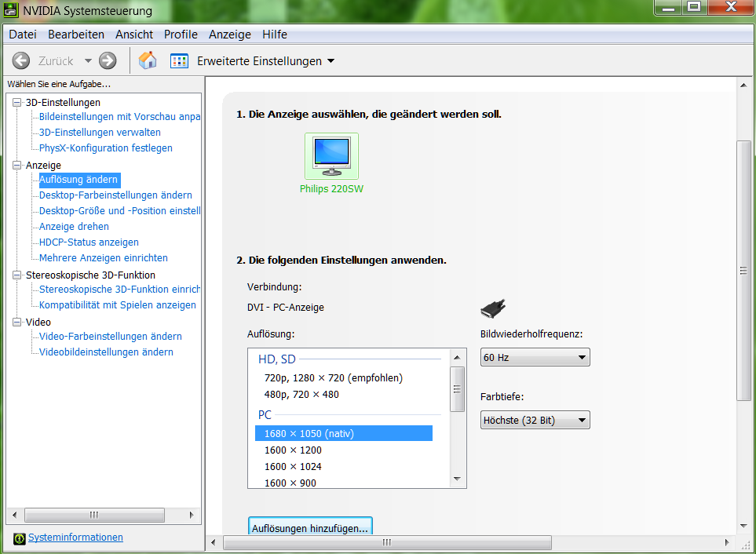Click the DVI connector icon

tap(493, 308)
